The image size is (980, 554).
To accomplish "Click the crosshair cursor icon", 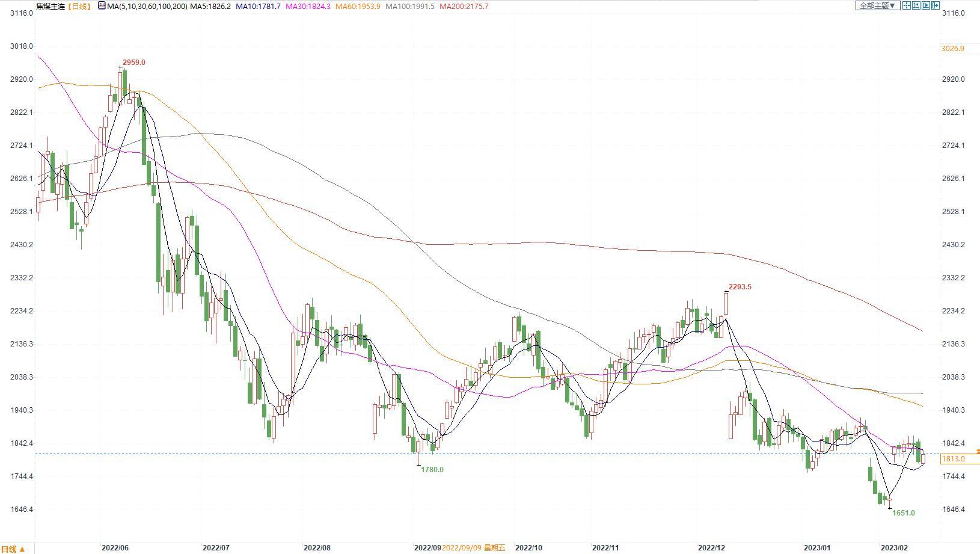I will pos(906,6).
